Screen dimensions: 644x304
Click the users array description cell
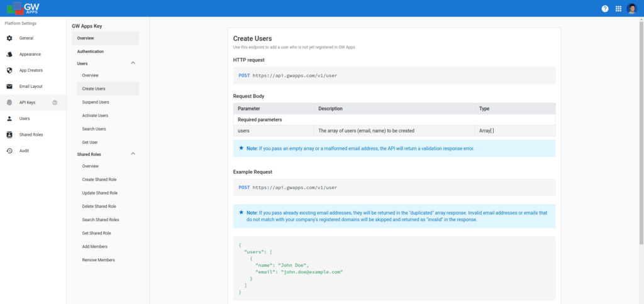(394, 131)
